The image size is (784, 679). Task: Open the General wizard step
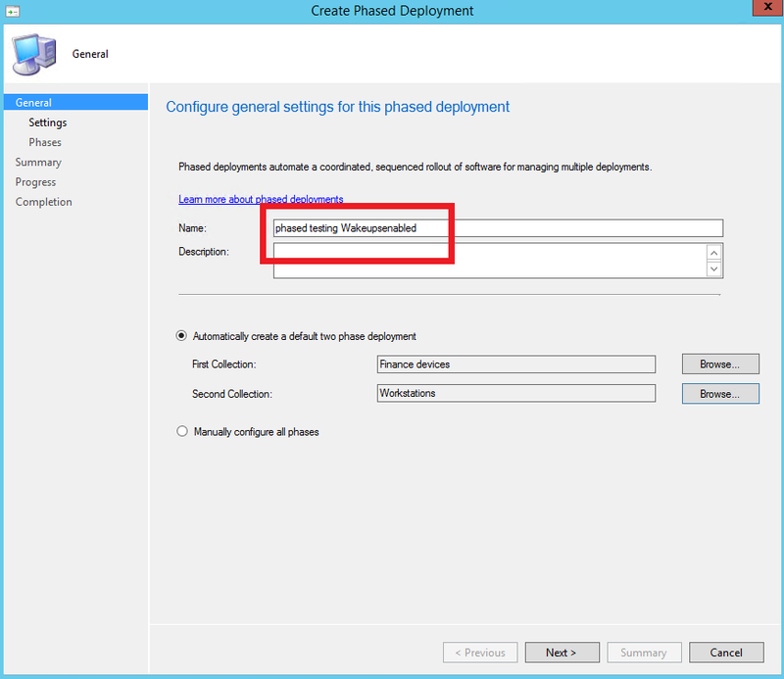[34, 103]
